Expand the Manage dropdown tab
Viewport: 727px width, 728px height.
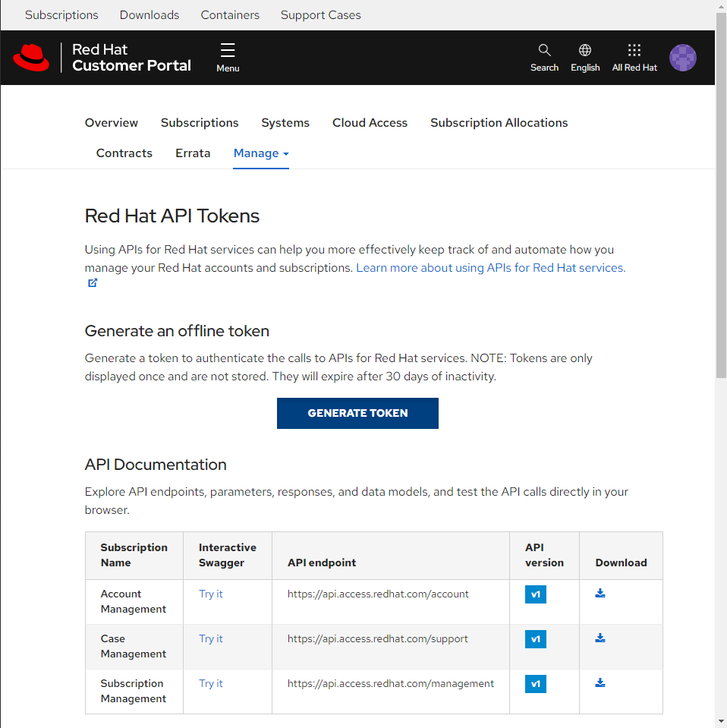click(261, 153)
